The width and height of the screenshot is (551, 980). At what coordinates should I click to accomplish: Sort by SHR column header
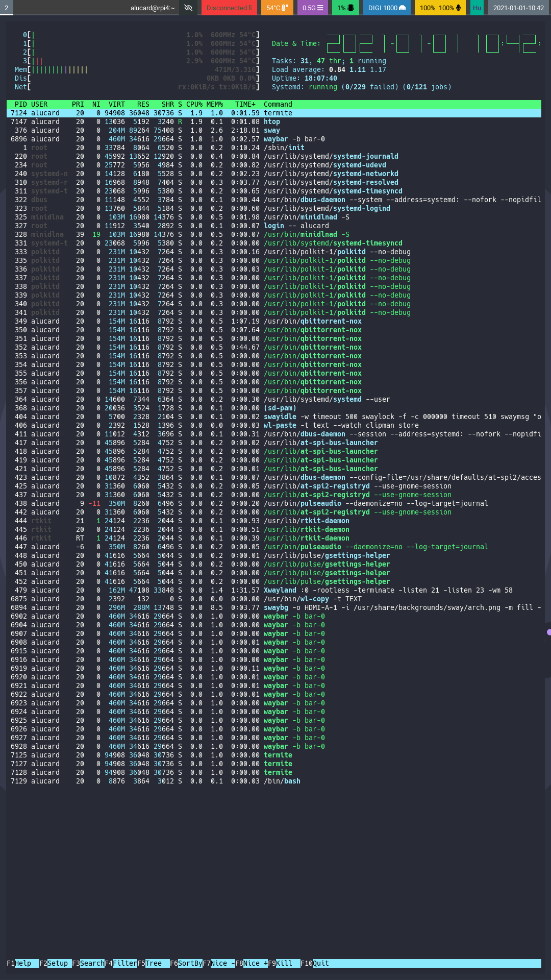[x=168, y=104]
